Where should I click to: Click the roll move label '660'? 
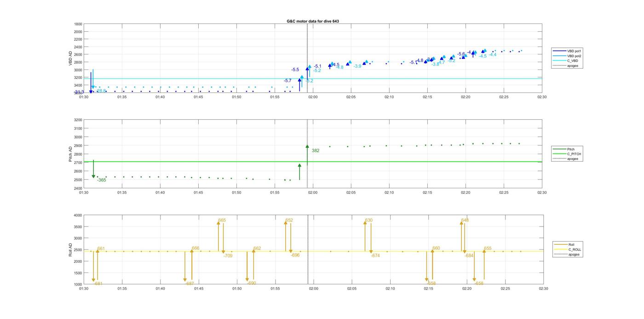point(436,248)
